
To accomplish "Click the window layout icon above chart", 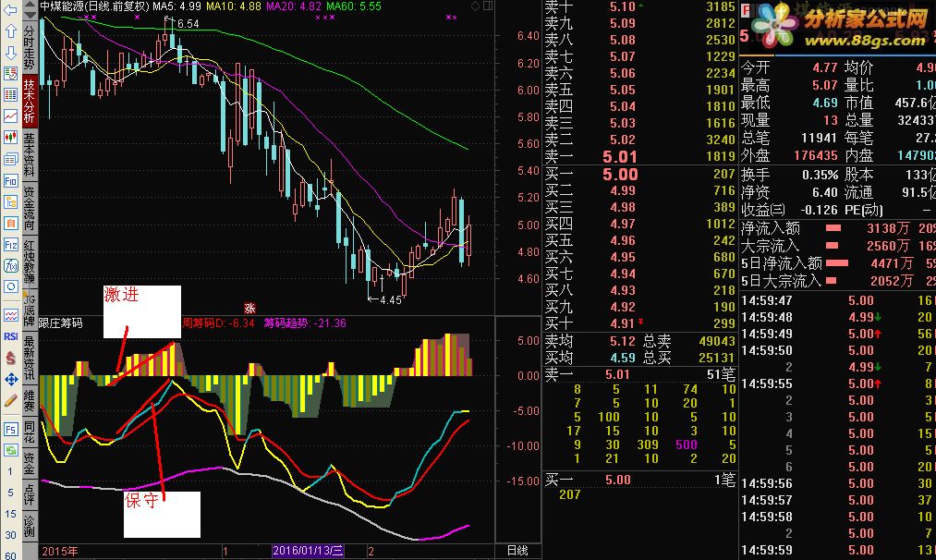I will coord(488,6).
